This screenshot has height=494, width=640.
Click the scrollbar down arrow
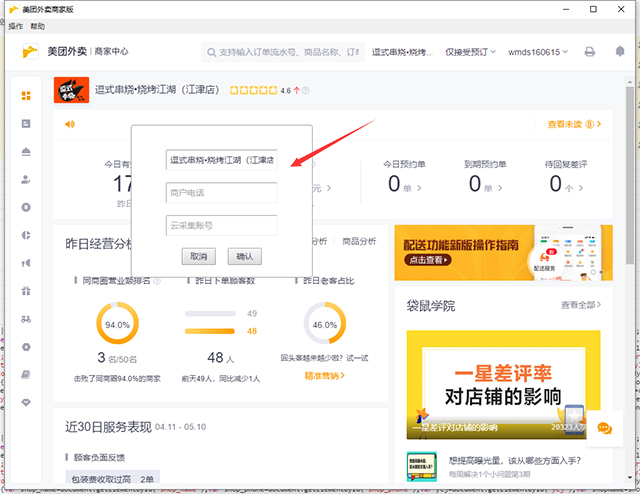point(630,477)
